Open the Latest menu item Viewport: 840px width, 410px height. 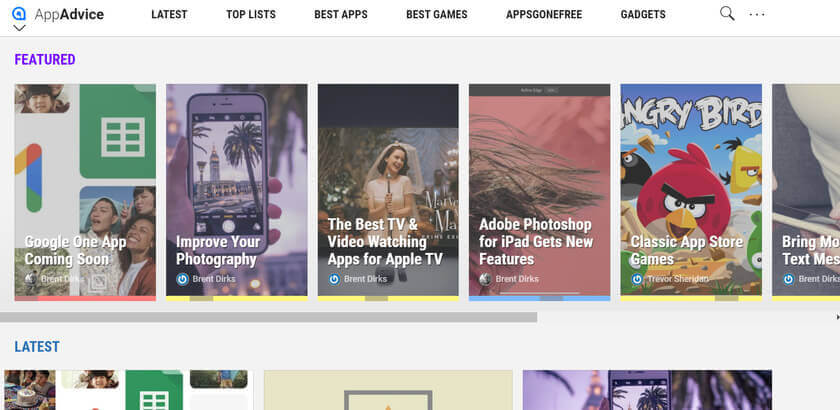click(x=169, y=14)
